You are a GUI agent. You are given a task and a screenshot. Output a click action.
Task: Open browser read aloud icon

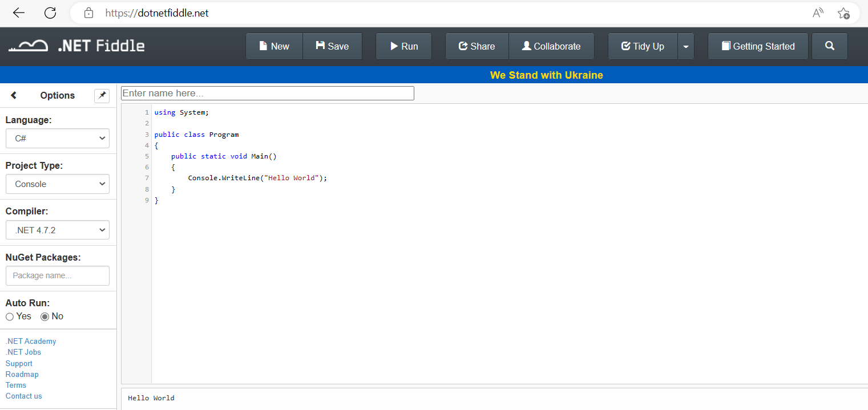(818, 13)
